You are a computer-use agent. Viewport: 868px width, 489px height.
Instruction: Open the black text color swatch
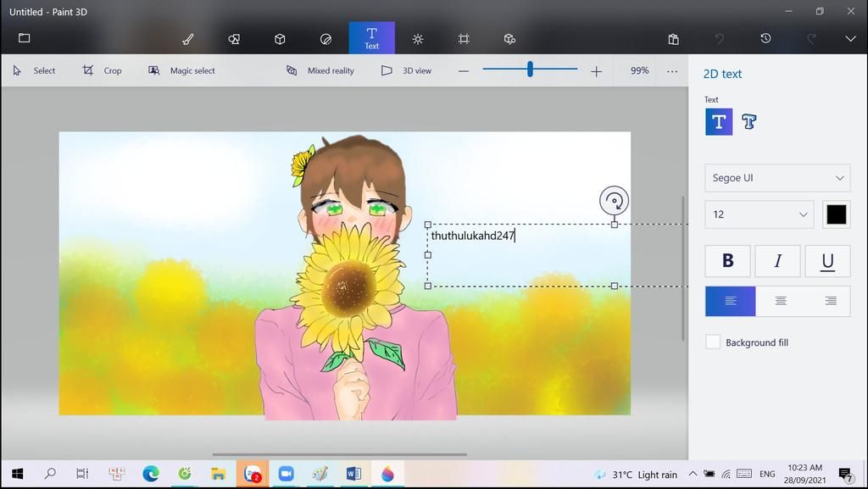[x=836, y=214]
